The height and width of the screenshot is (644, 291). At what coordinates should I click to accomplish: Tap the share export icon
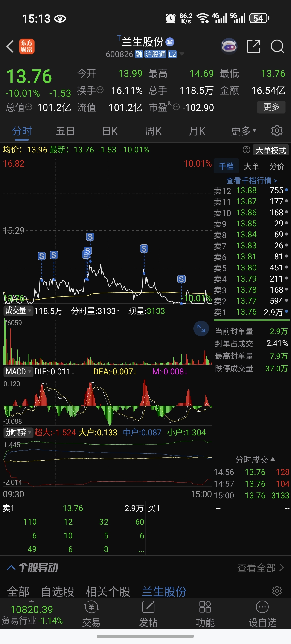pos(254,46)
